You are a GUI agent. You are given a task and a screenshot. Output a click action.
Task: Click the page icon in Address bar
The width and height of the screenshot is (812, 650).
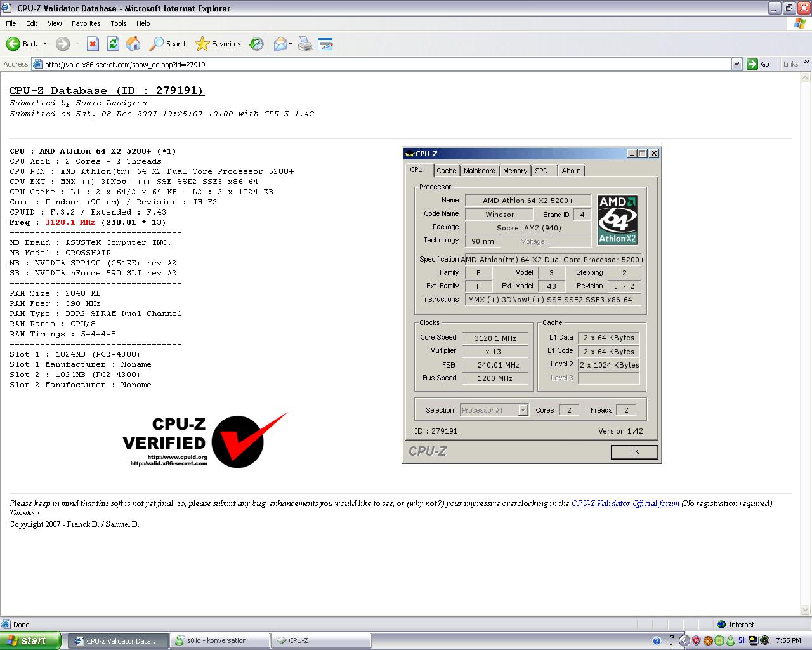pos(37,64)
